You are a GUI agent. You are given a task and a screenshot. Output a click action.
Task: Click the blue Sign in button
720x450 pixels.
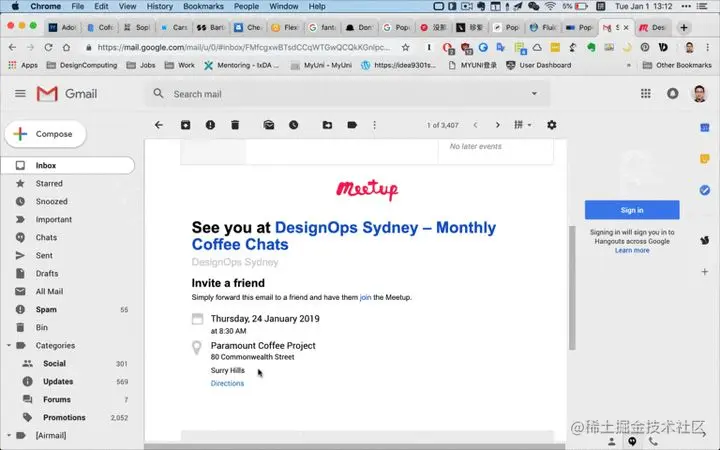click(x=632, y=210)
